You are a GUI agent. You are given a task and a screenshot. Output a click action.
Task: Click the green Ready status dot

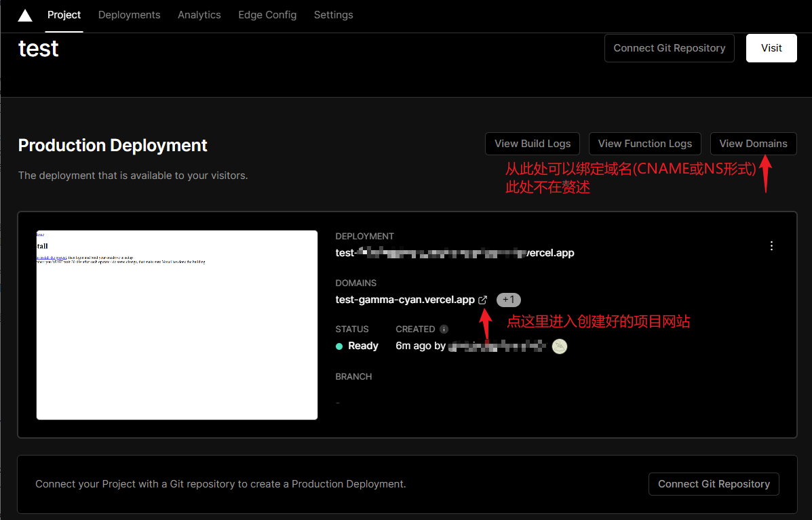(340, 346)
